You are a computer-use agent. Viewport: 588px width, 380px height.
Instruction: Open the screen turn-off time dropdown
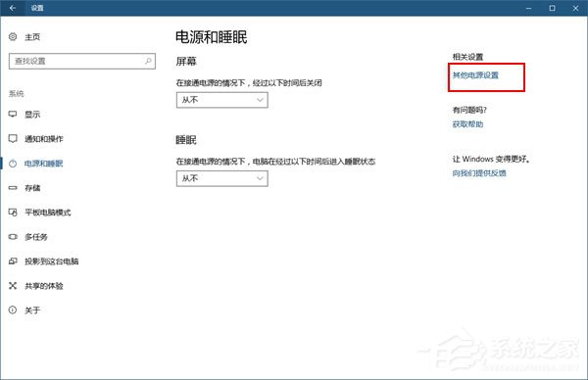point(222,100)
